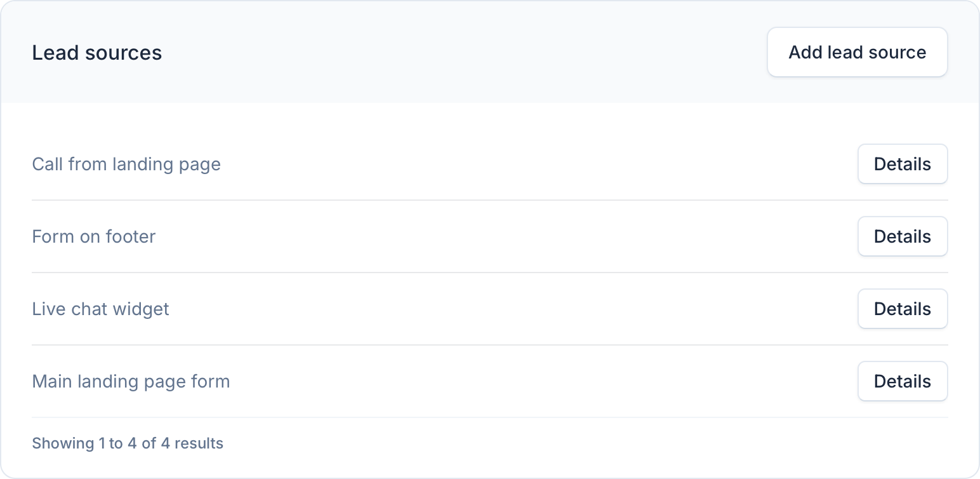This screenshot has height=479, width=980.
Task: Click the last lead source name in list
Action: 131,381
